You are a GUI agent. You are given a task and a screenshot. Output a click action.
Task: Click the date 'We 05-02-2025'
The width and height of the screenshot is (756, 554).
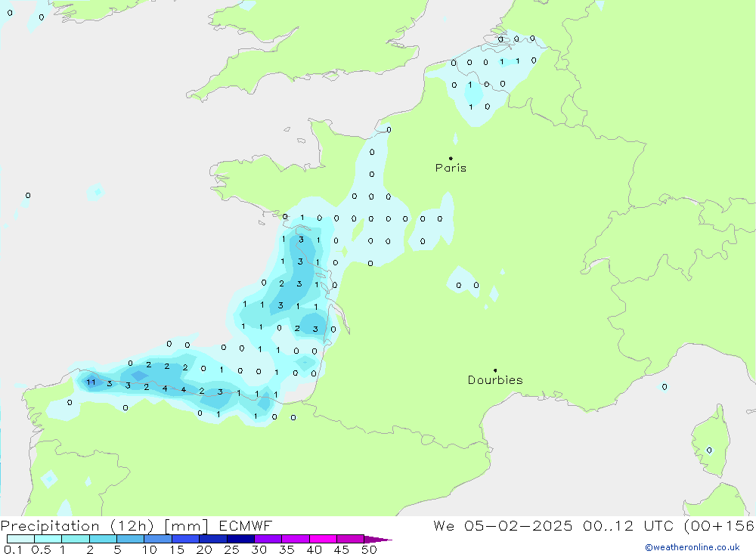(x=503, y=525)
